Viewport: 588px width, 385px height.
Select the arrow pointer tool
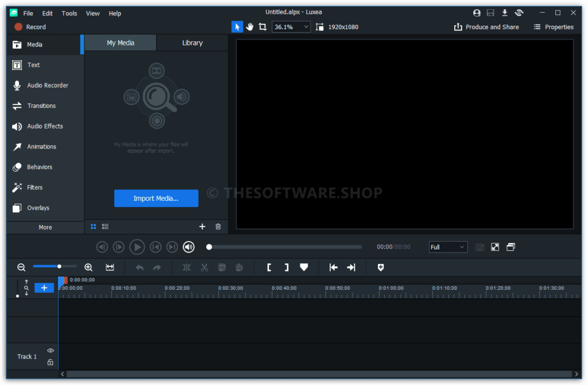(x=237, y=27)
